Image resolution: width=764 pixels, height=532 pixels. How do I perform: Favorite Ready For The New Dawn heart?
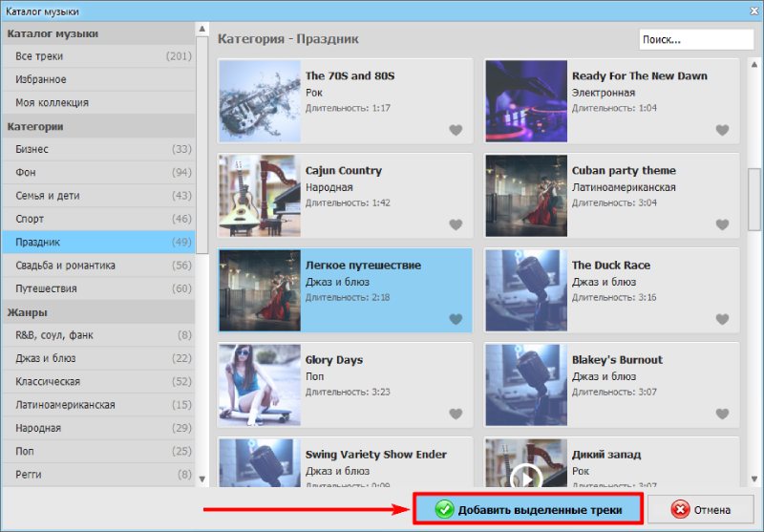pyautogui.click(x=722, y=130)
